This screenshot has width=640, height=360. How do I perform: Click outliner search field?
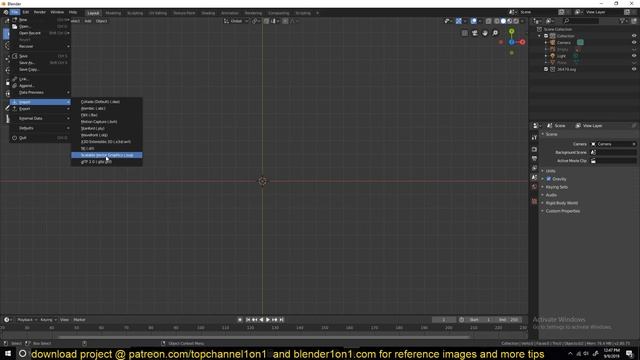pos(581,21)
